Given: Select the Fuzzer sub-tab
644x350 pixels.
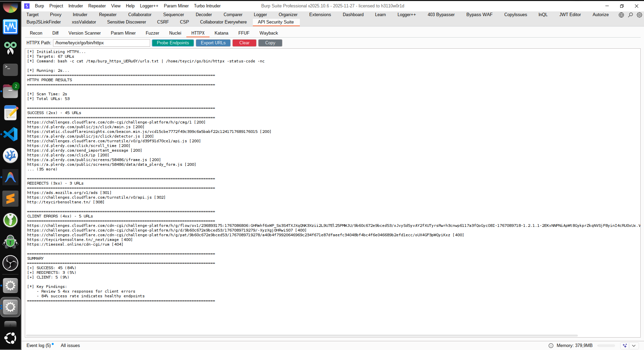Looking at the screenshot, I should (152, 33).
